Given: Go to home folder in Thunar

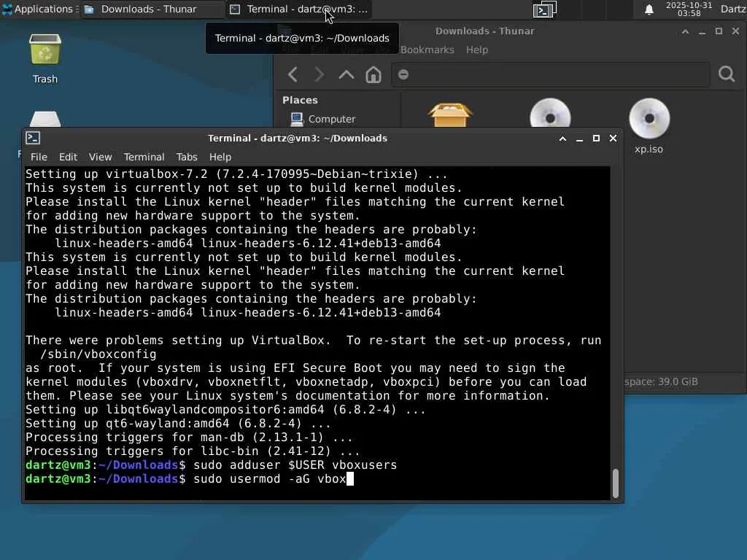Looking at the screenshot, I should click(373, 75).
